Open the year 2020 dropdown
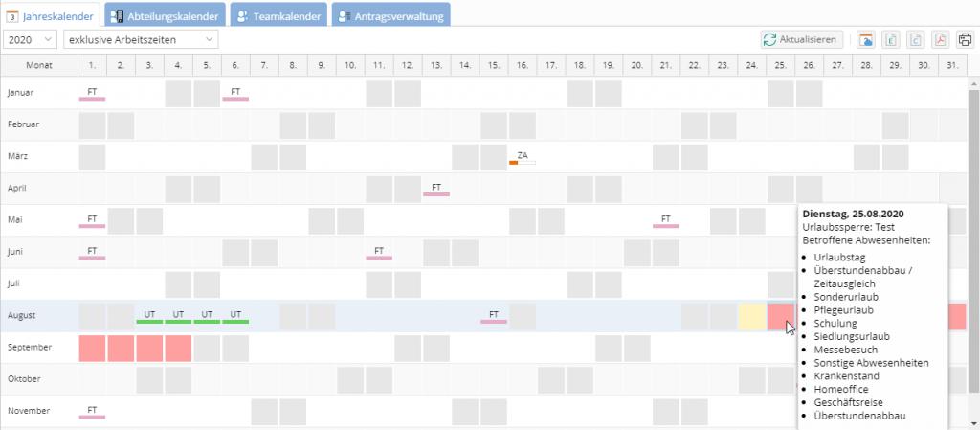980x430 pixels. point(30,39)
